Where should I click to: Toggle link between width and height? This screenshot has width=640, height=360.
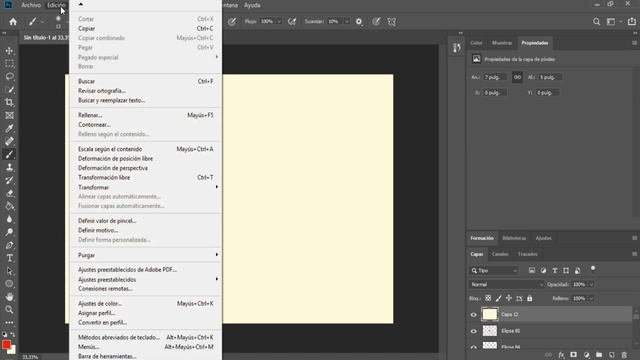(517, 77)
